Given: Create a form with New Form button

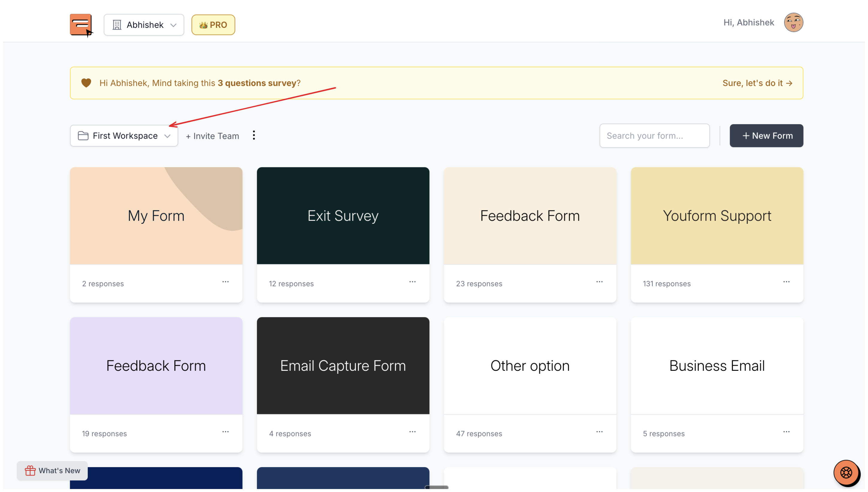Looking at the screenshot, I should click(766, 136).
